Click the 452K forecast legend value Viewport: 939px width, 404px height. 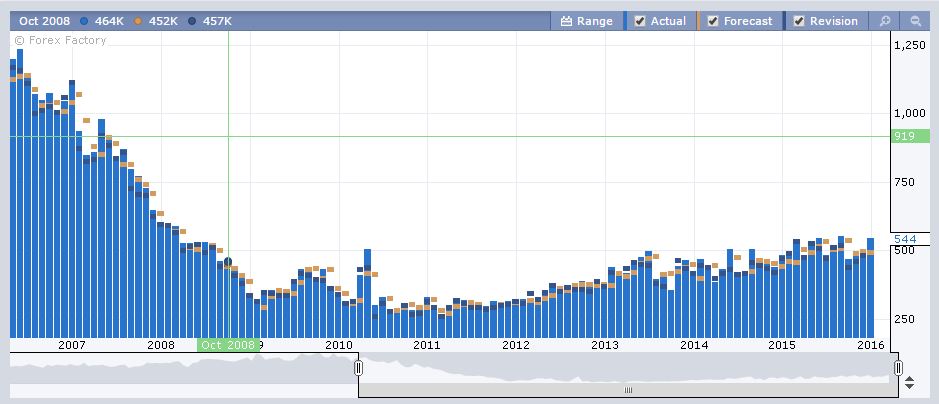[x=163, y=21]
